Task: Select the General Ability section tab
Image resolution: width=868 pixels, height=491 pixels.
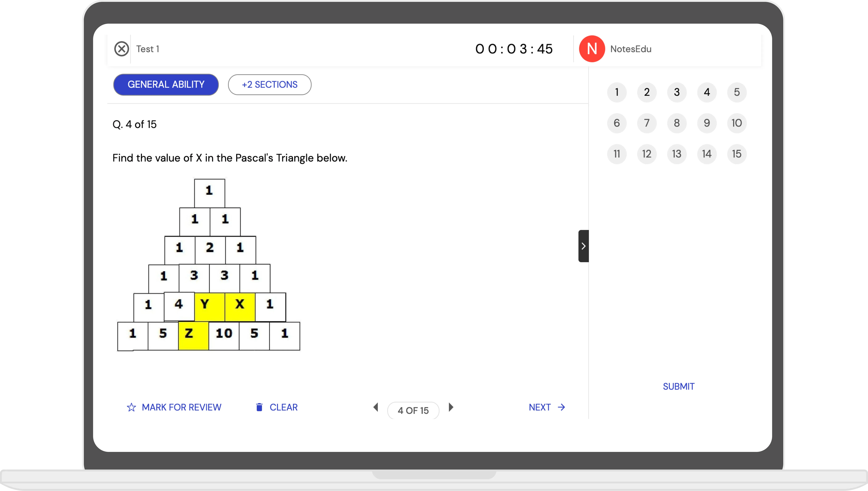Action: (x=166, y=85)
